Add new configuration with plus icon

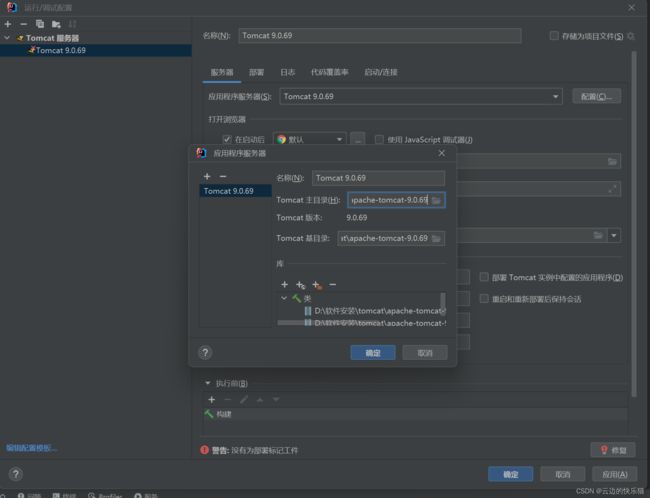click(x=7, y=24)
